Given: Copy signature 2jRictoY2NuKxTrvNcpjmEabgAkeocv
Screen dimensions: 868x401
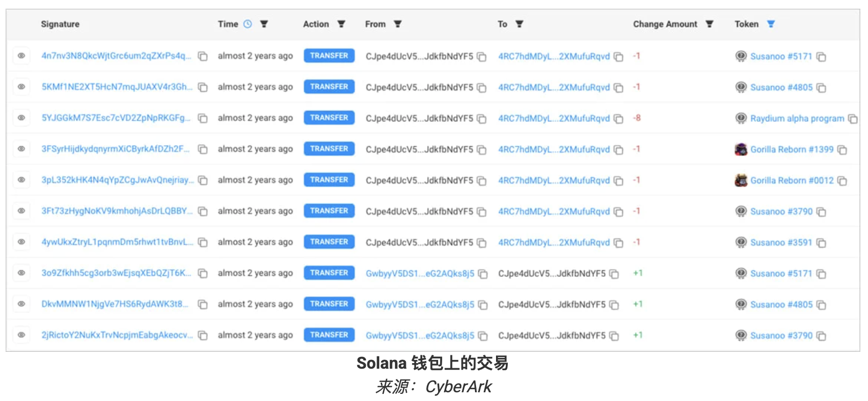Looking at the screenshot, I should pyautogui.click(x=203, y=336).
